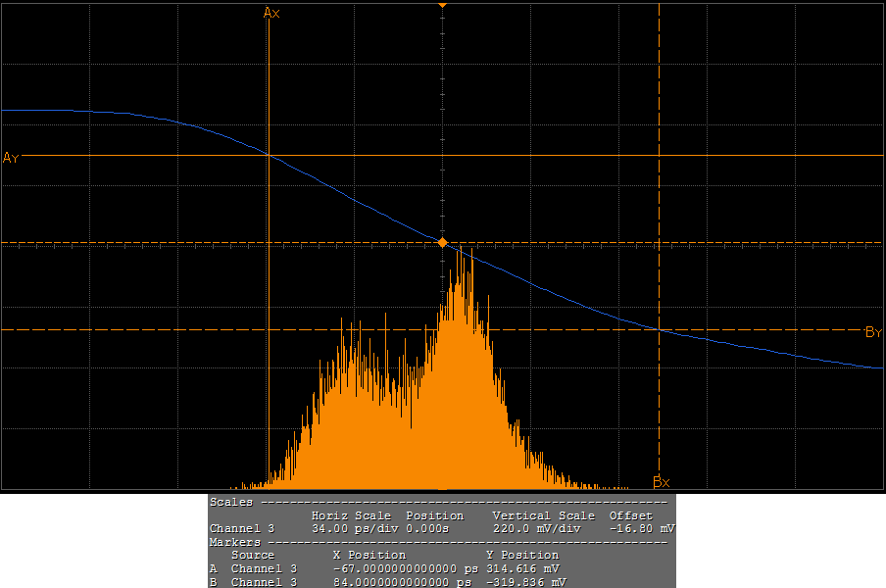Click the Markers section header
The image size is (886, 588).
(235, 542)
